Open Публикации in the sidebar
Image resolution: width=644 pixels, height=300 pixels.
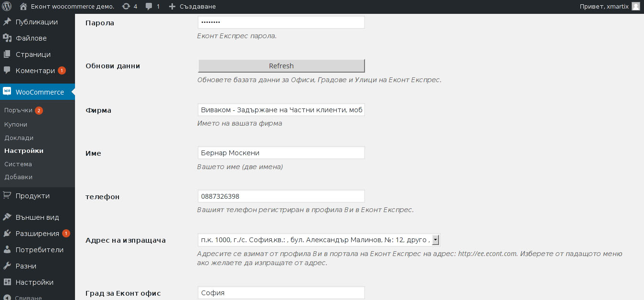(x=37, y=22)
